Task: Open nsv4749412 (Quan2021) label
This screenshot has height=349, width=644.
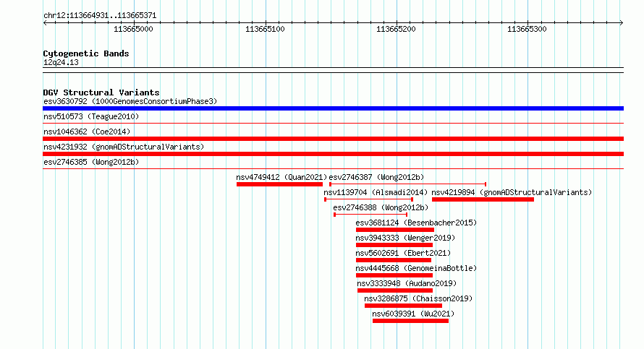Action: point(281,177)
